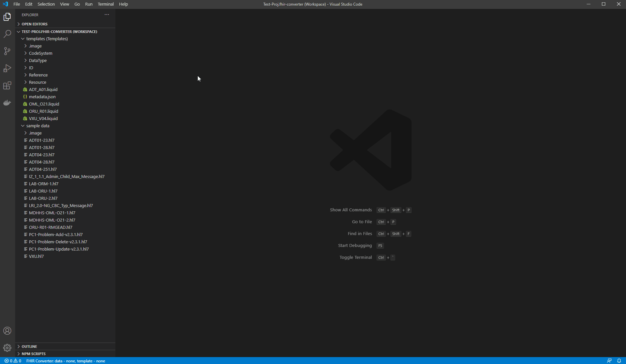Expand the NPM Scripts section

(65, 354)
